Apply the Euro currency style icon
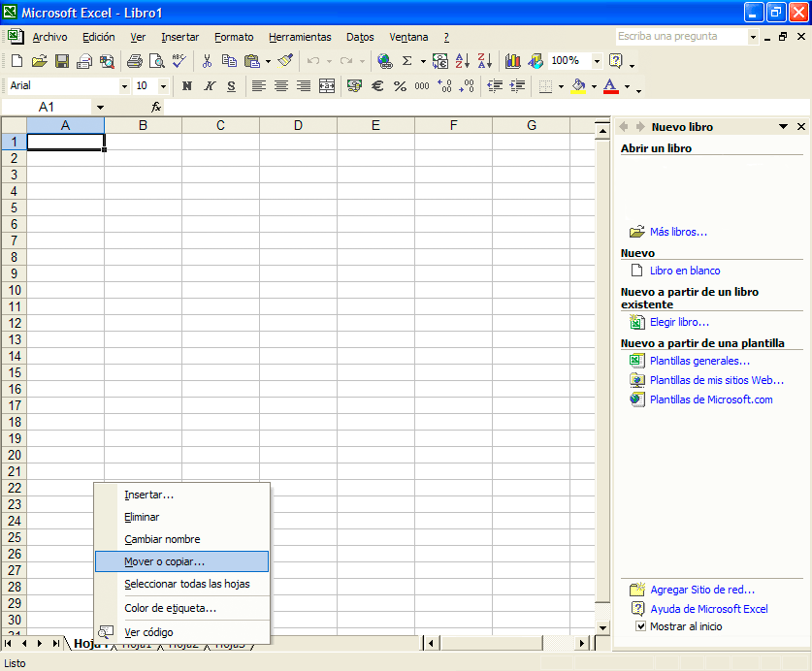This screenshot has width=812, height=671. [377, 86]
